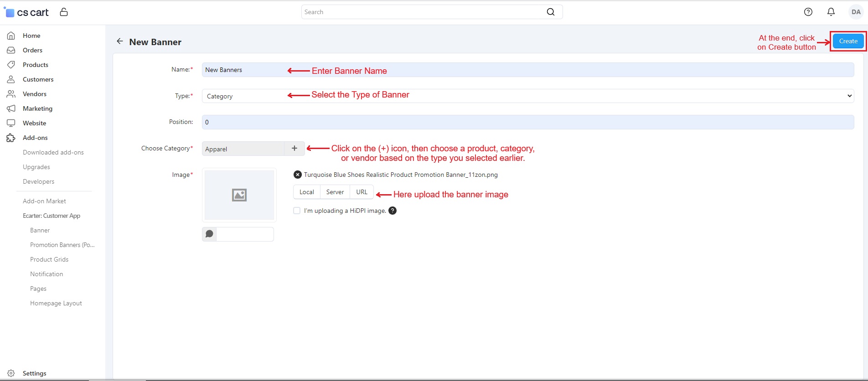Open the Homepage Layout link

tap(56, 303)
